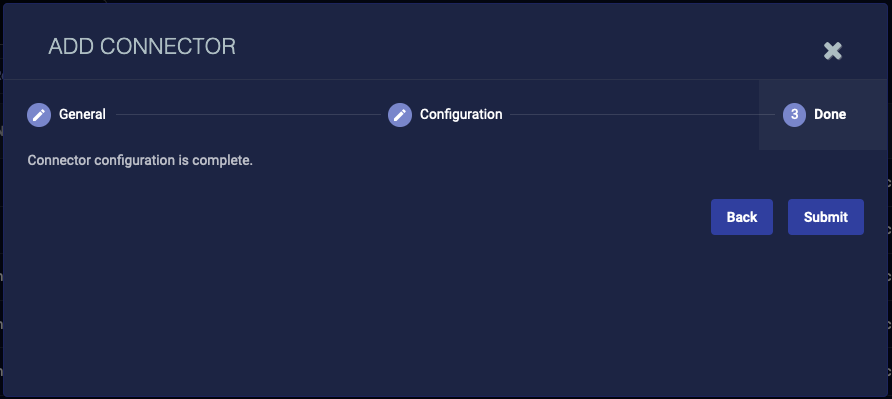Click the line between Configuration and Done
Screen dimensions: 892x399
pyautogui.click(x=642, y=114)
